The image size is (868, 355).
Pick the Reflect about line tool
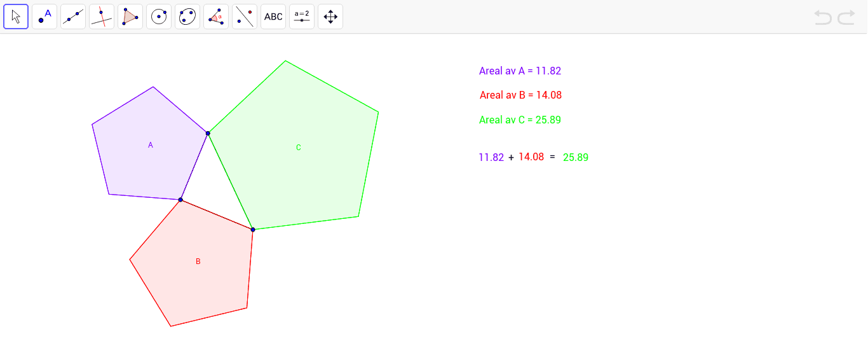pos(245,17)
